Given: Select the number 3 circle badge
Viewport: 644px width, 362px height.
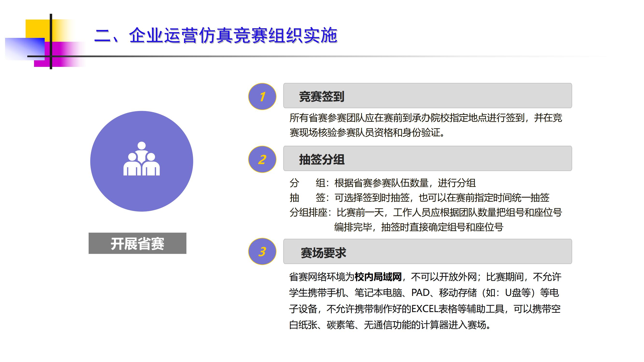Looking at the screenshot, I should (x=262, y=251).
